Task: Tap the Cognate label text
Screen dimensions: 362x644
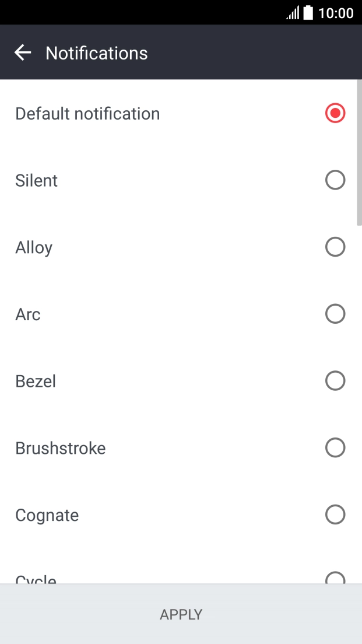Action: [47, 515]
